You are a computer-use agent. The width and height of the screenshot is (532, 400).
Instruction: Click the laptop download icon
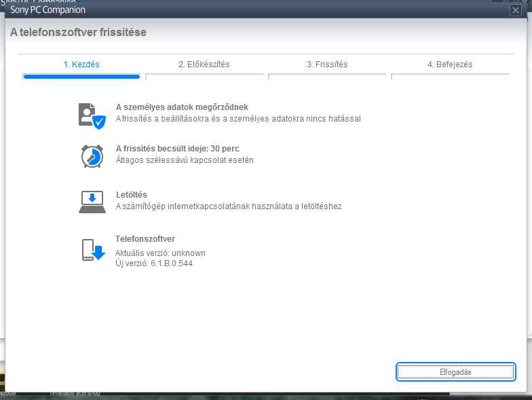point(92,202)
